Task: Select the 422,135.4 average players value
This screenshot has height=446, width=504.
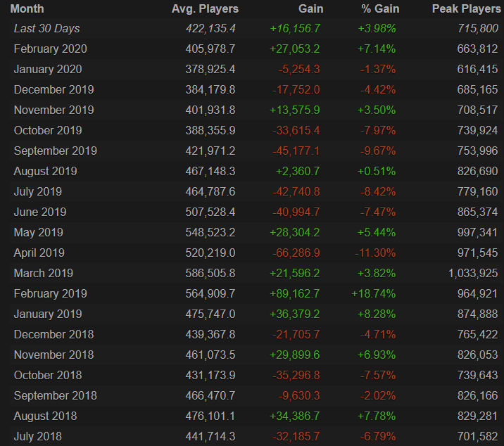Action: tap(208, 29)
